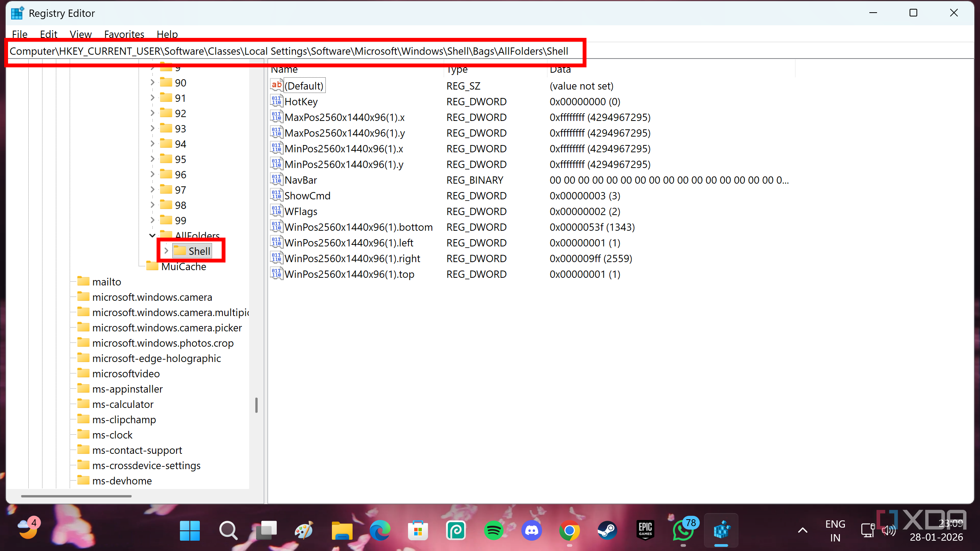Screen dimensions: 980x551
Task: Expand the 91 key in tree
Action: click(x=152, y=98)
